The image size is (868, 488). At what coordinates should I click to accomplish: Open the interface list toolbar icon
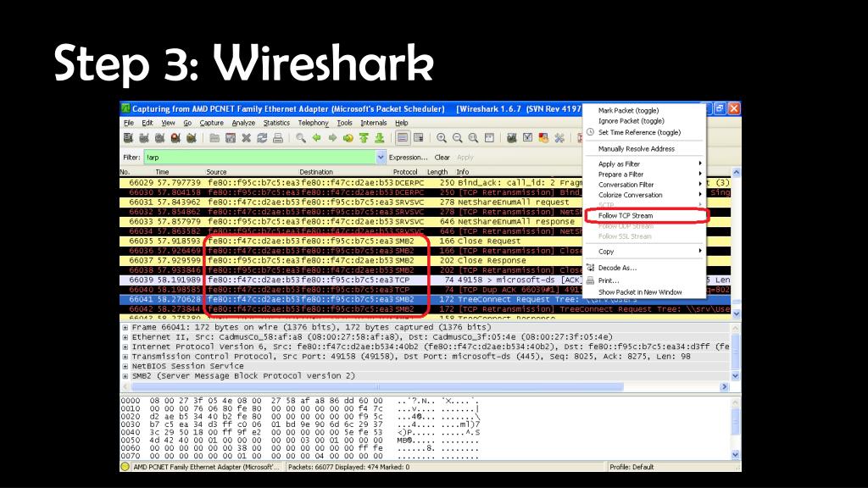click(129, 138)
